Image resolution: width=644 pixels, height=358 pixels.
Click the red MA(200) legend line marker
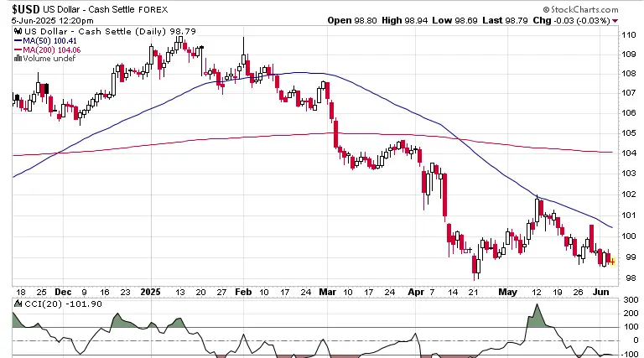[18, 49]
